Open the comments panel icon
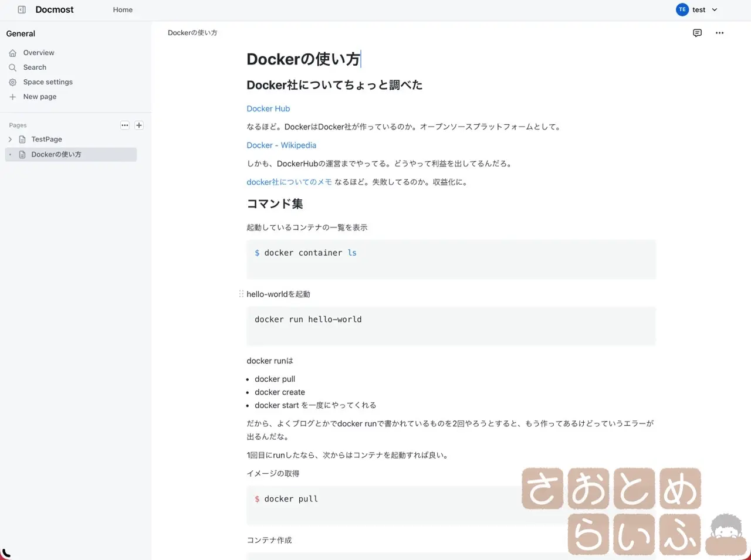 coord(697,33)
